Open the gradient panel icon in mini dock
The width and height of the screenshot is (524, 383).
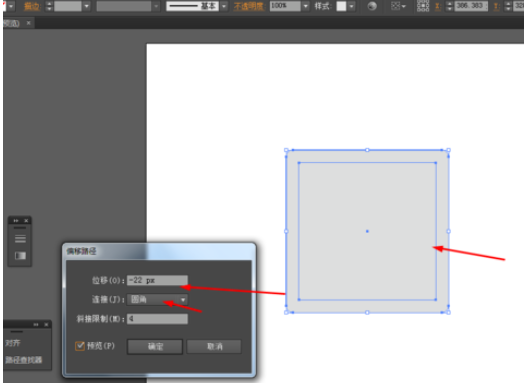click(x=20, y=256)
